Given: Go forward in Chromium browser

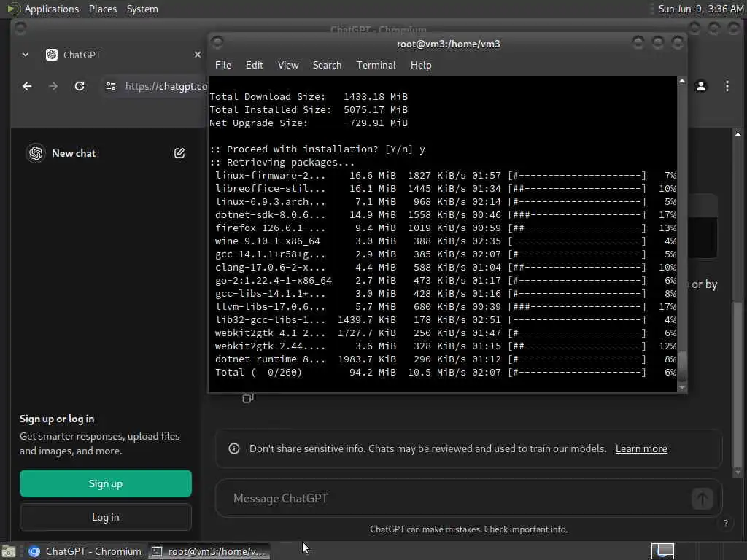Looking at the screenshot, I should point(53,86).
